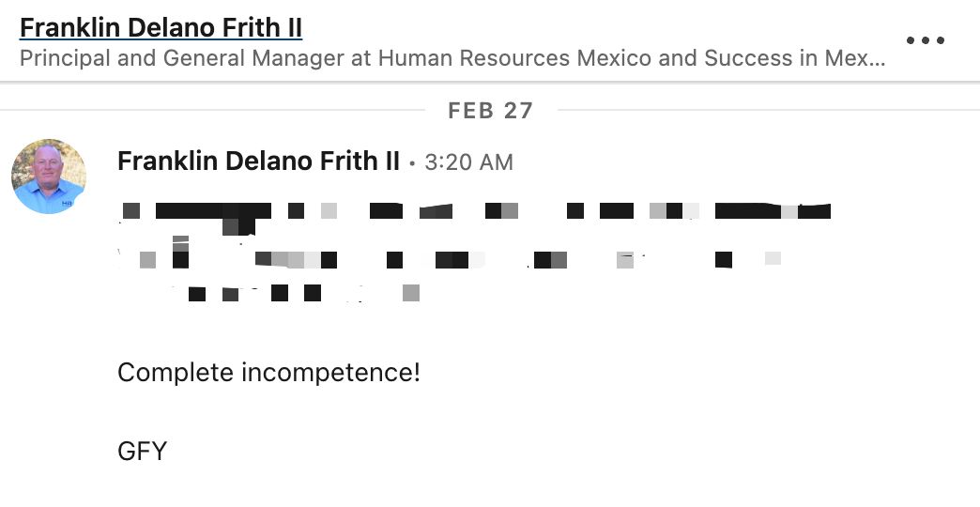The height and width of the screenshot is (507, 980).
Task: Click the sender's round profile photo
Action: tap(49, 177)
